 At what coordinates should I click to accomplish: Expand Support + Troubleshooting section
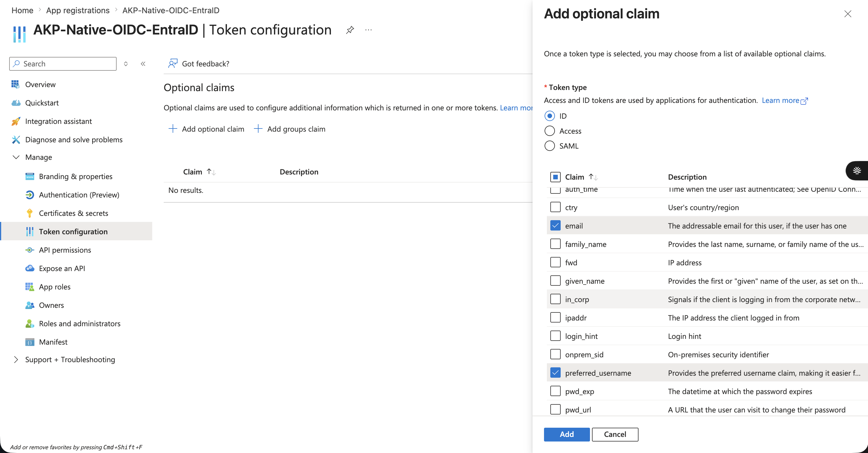pos(16,360)
